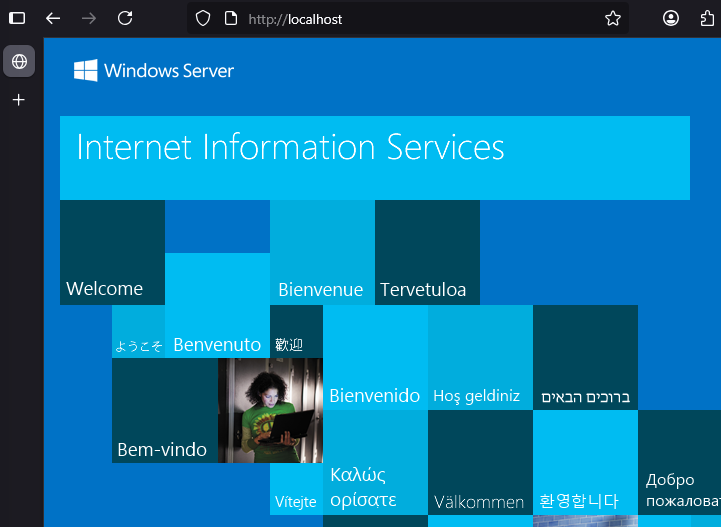721x527 pixels.
Task: Open a new tab with plus icon
Action: pos(18,100)
